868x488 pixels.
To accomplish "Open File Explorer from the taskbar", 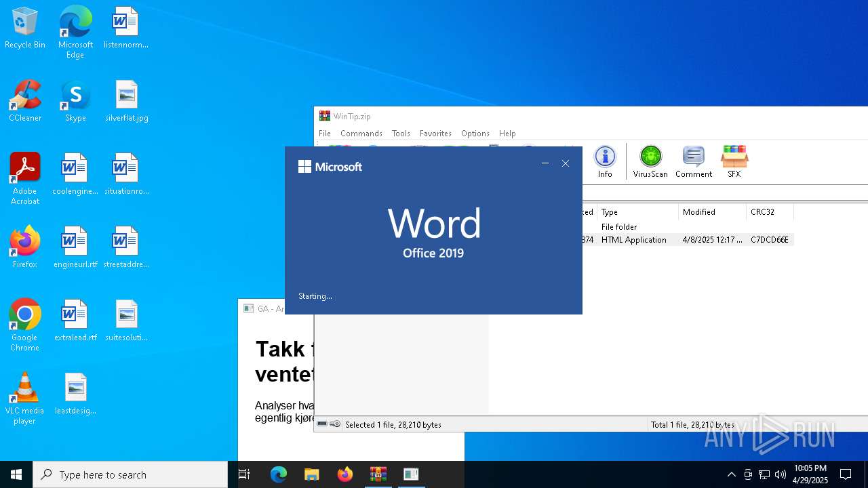I will pyautogui.click(x=312, y=474).
